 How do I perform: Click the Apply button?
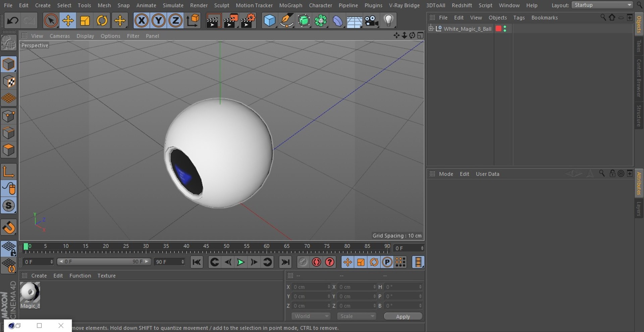pos(403,317)
